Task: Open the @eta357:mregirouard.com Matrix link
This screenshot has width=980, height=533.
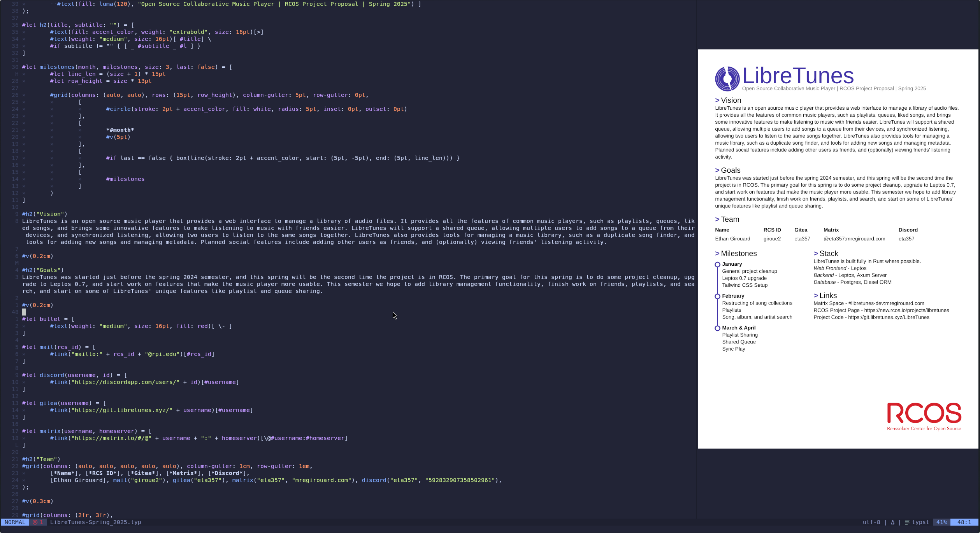Action: (854, 239)
